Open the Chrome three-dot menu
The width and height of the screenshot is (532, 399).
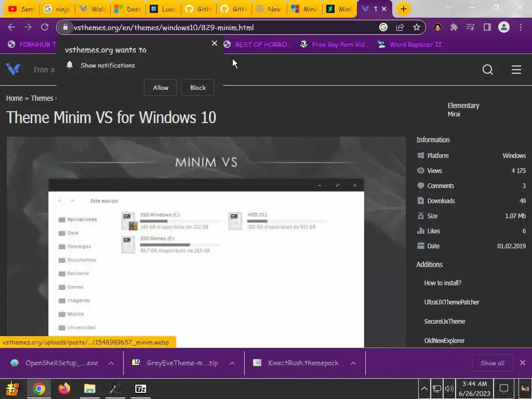521,27
